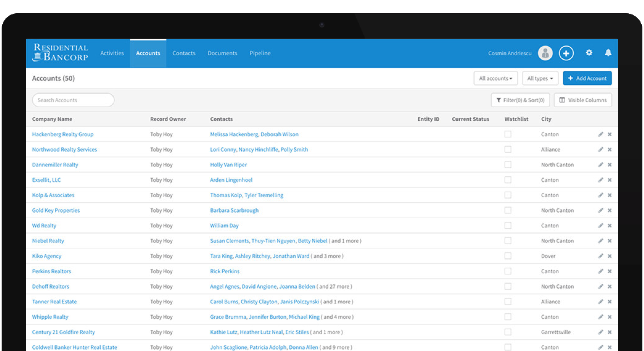Delete Dannemiller Realty row with X icon
644x351 pixels.
[610, 165]
